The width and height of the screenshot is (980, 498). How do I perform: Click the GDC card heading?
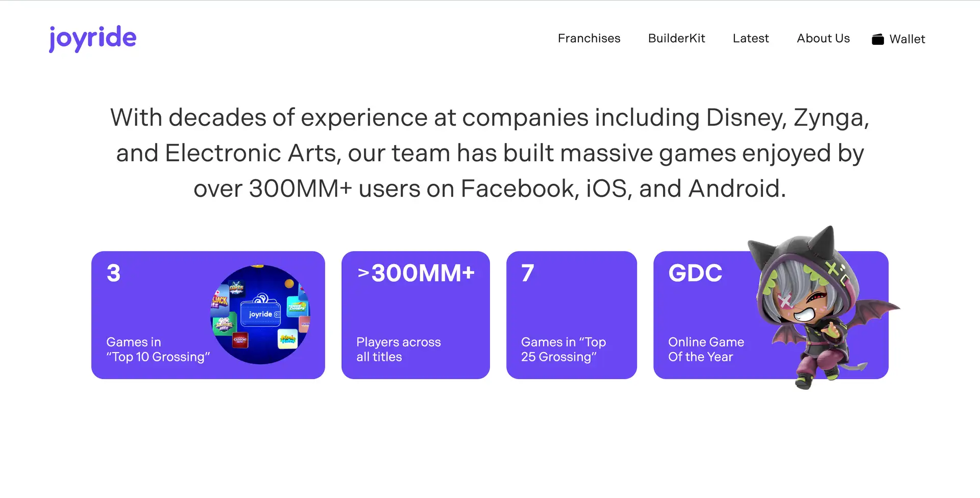coord(695,273)
